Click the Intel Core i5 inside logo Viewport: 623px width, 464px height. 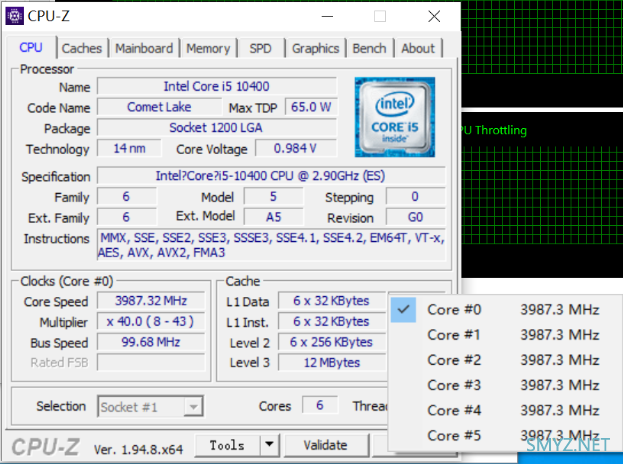click(395, 117)
